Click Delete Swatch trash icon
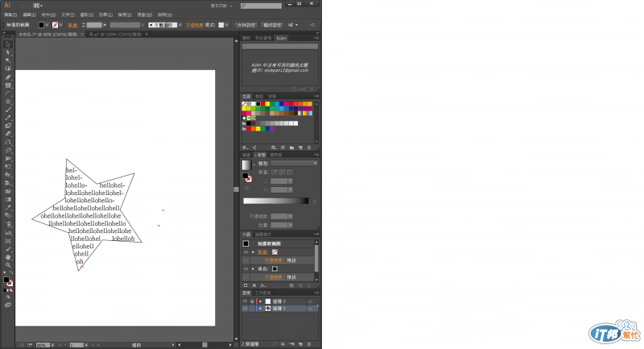This screenshot has height=349, width=644. pos(309,147)
